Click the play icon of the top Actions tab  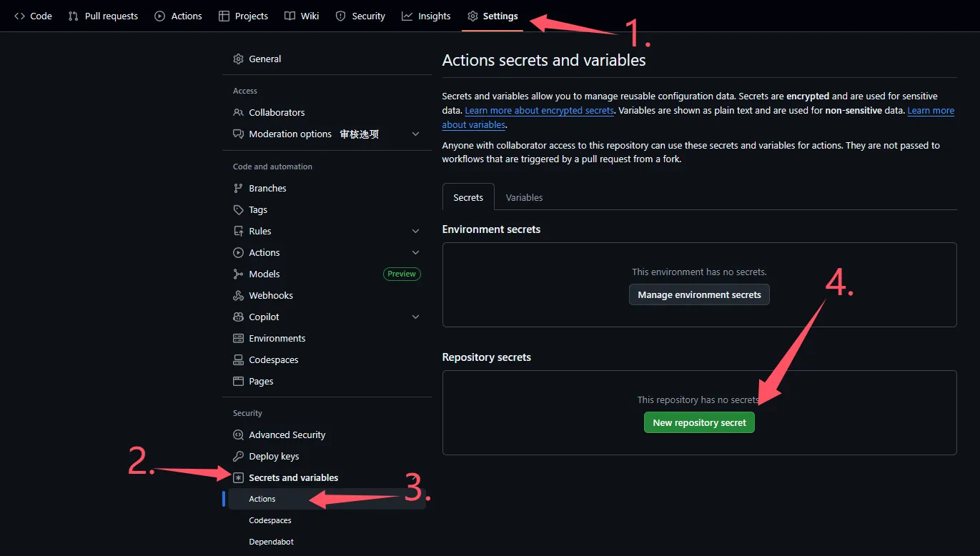coord(160,16)
